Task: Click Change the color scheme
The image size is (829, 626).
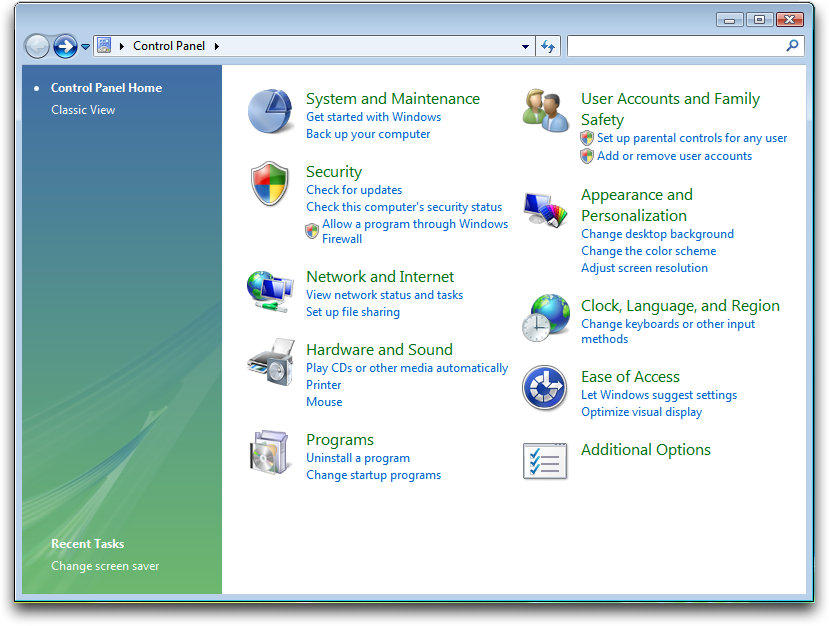Action: tap(649, 251)
